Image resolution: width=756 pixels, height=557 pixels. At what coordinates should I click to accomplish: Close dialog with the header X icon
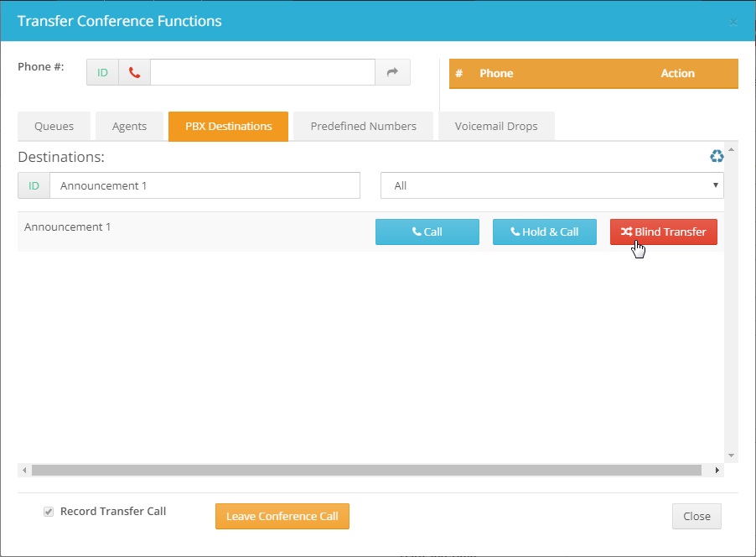point(733,22)
